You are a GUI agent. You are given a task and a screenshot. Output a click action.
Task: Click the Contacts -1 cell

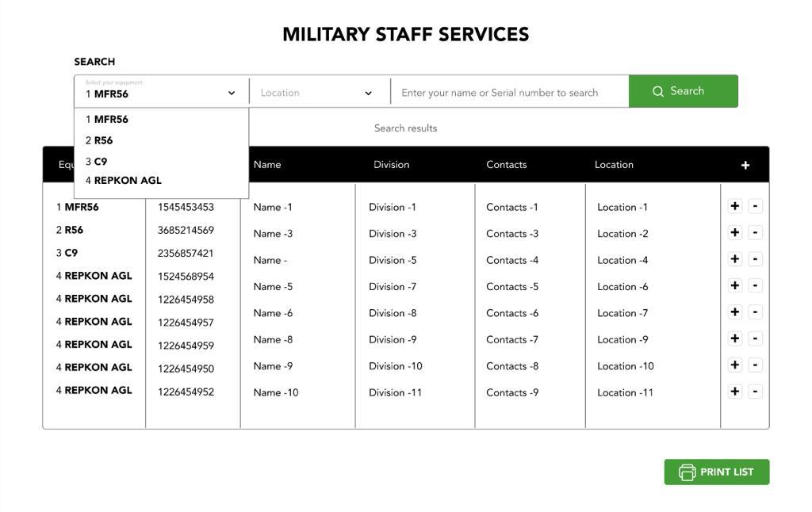click(x=512, y=207)
